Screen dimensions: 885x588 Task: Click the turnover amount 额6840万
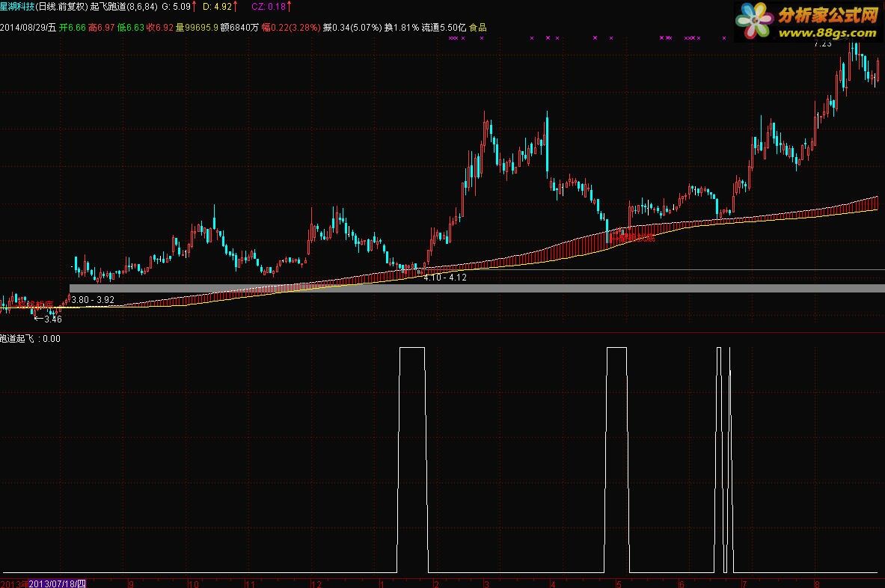(240, 27)
